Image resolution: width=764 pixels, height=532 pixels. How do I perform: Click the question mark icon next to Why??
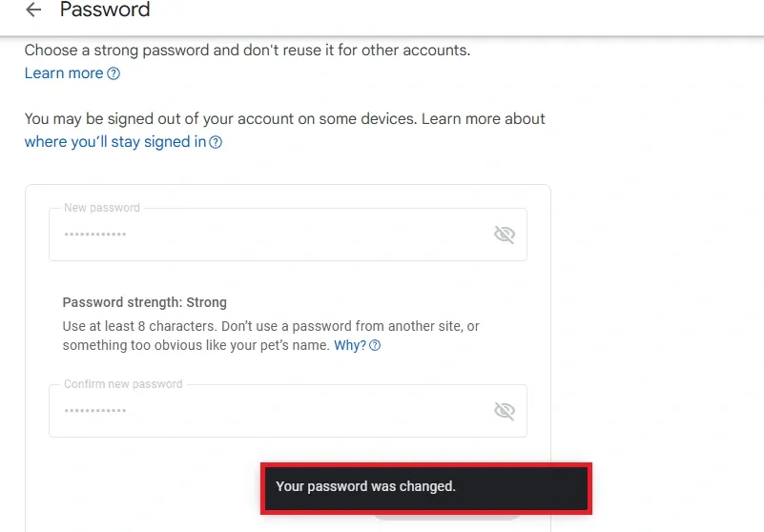[x=375, y=345]
